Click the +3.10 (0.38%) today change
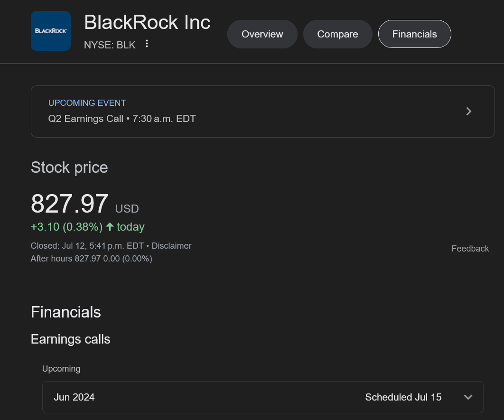This screenshot has height=420, width=504. (87, 227)
